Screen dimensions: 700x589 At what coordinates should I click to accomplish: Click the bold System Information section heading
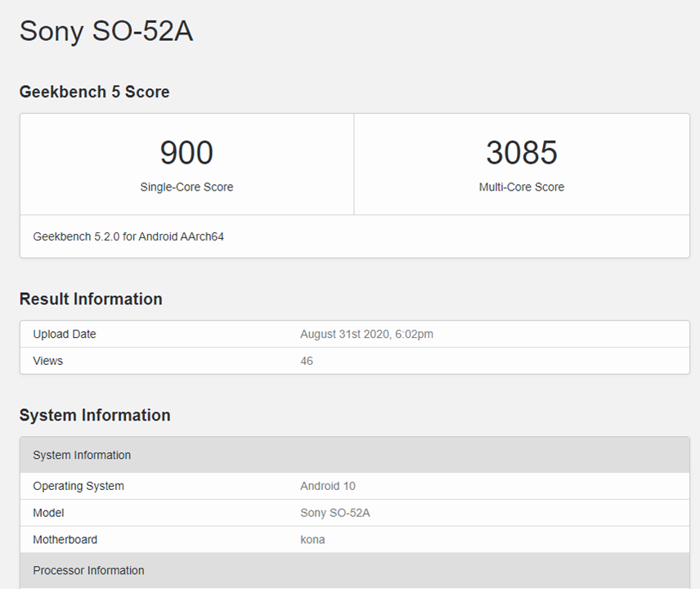point(95,415)
